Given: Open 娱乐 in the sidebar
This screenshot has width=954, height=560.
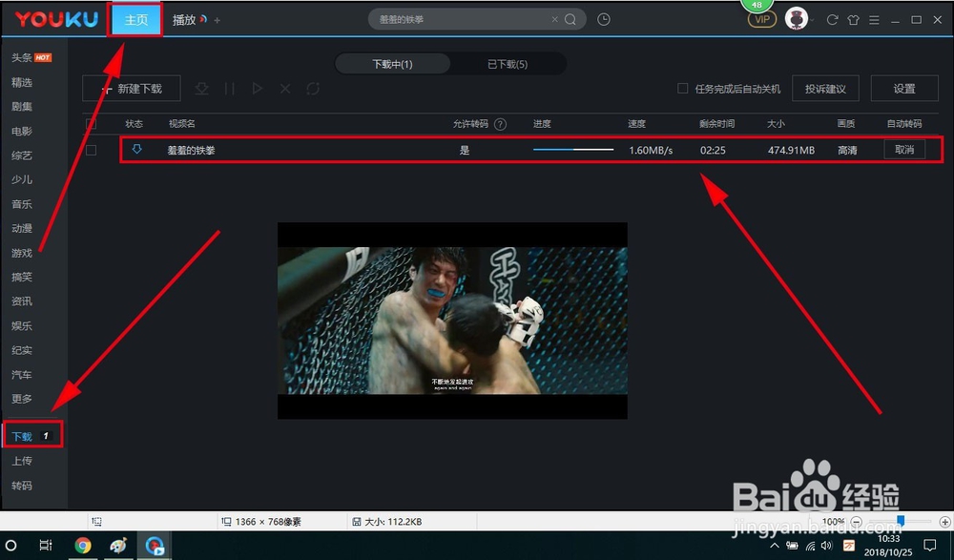Looking at the screenshot, I should pos(22,325).
